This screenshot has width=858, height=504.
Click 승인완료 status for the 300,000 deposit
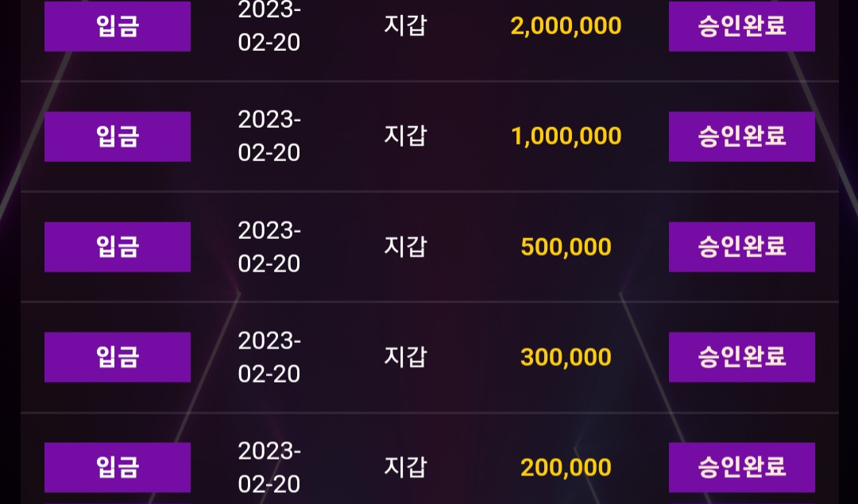741,357
